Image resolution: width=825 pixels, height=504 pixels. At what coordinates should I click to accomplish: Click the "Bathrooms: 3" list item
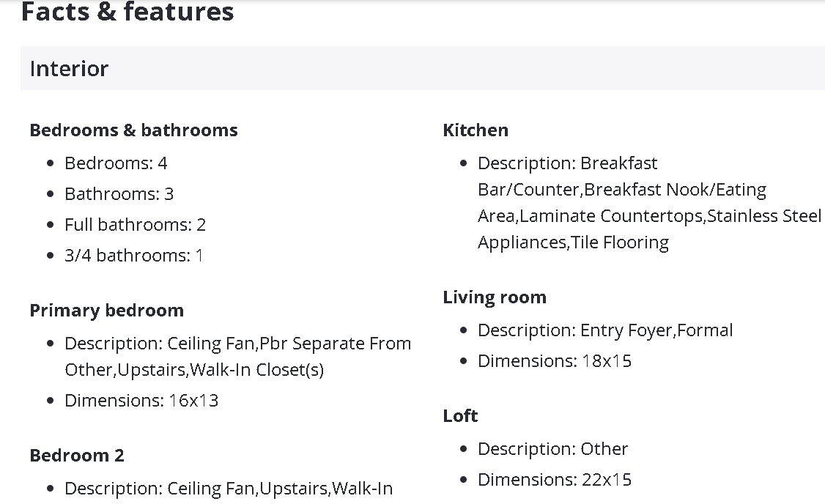119,194
